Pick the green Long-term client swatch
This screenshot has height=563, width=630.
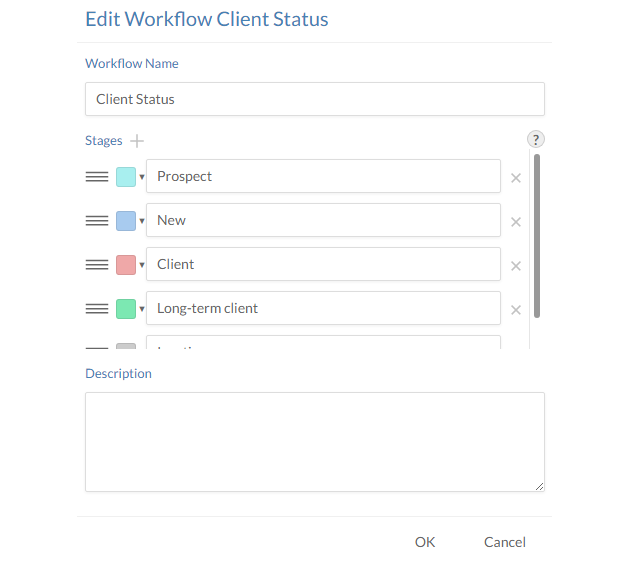coord(126,309)
